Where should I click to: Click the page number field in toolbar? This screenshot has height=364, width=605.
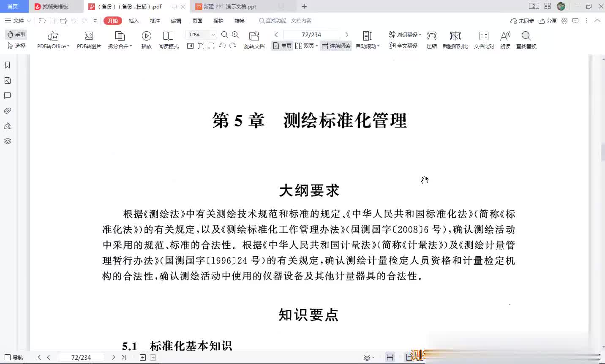[x=311, y=35]
